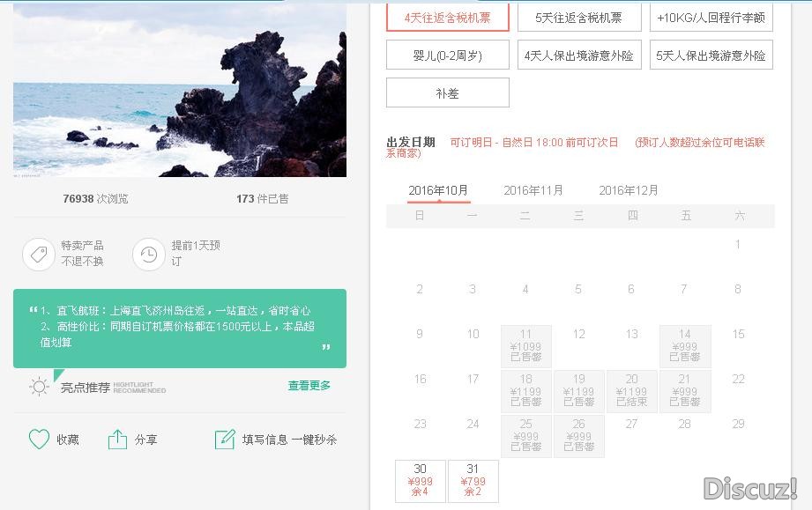Select the 补差 option
This screenshot has height=510, width=812.
pos(447,92)
